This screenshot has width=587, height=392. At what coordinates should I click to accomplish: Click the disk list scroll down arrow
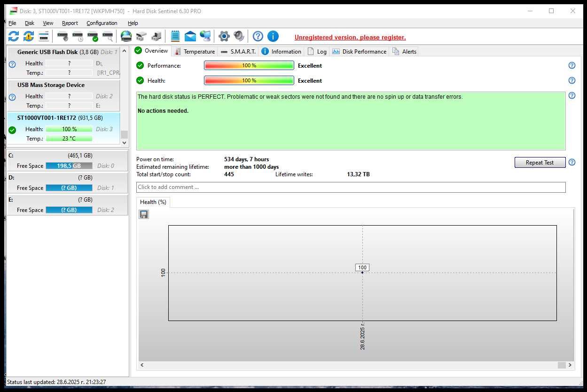[124, 142]
